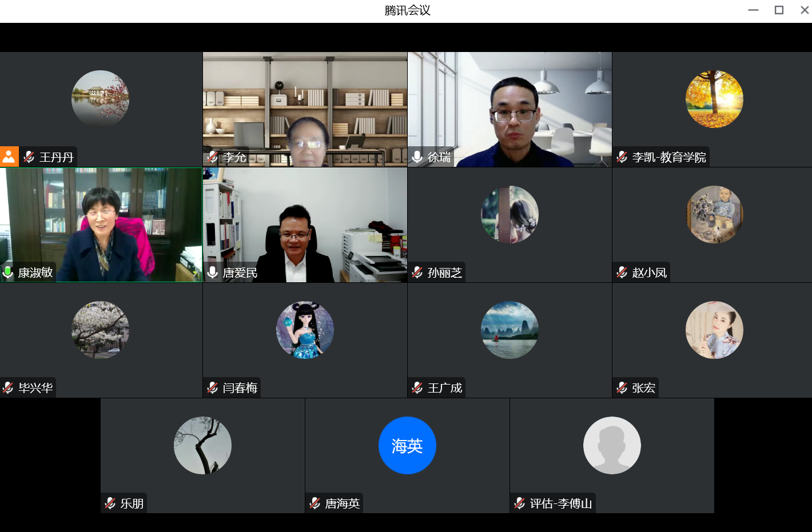Click the 赵小凤 name label
812x532 pixels.
tap(649, 273)
